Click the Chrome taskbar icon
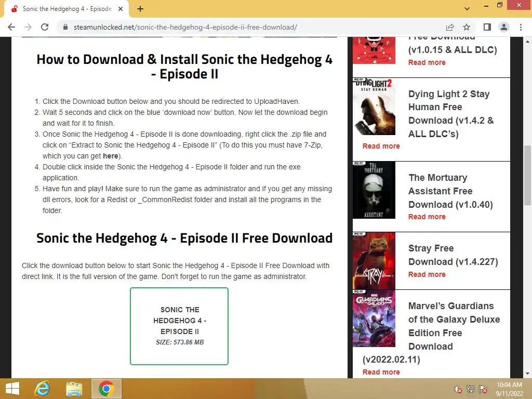The image size is (532, 399). [x=106, y=389]
